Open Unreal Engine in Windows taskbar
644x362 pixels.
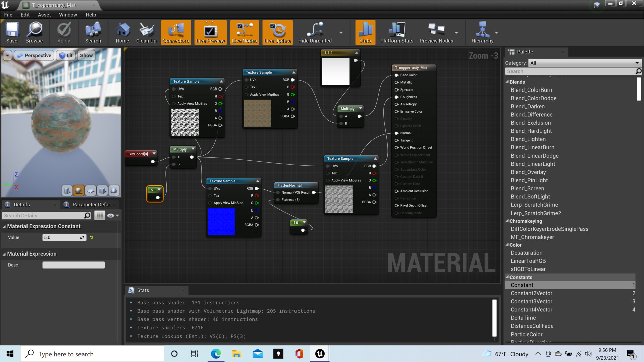click(x=320, y=354)
